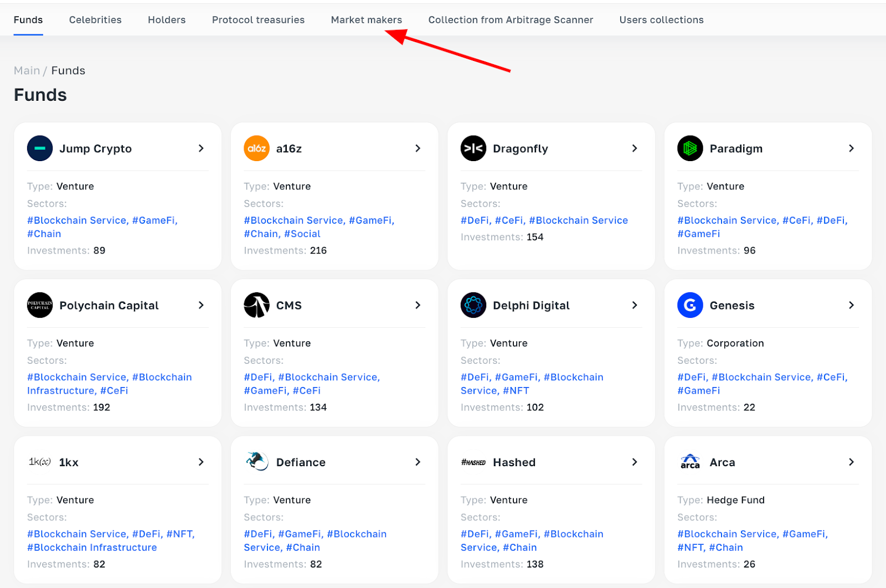Open 1kx via its chevron arrow

click(x=201, y=462)
